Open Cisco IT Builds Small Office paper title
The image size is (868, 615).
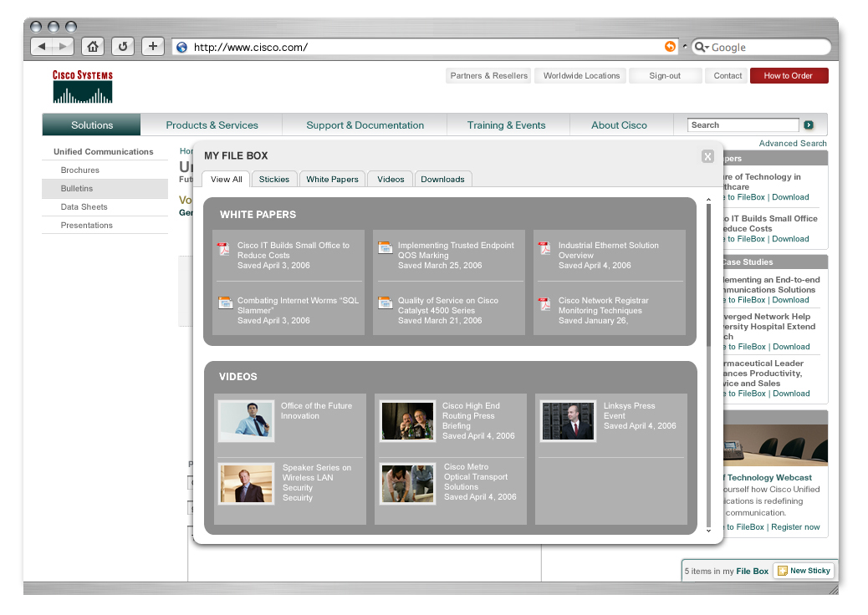[x=294, y=250]
